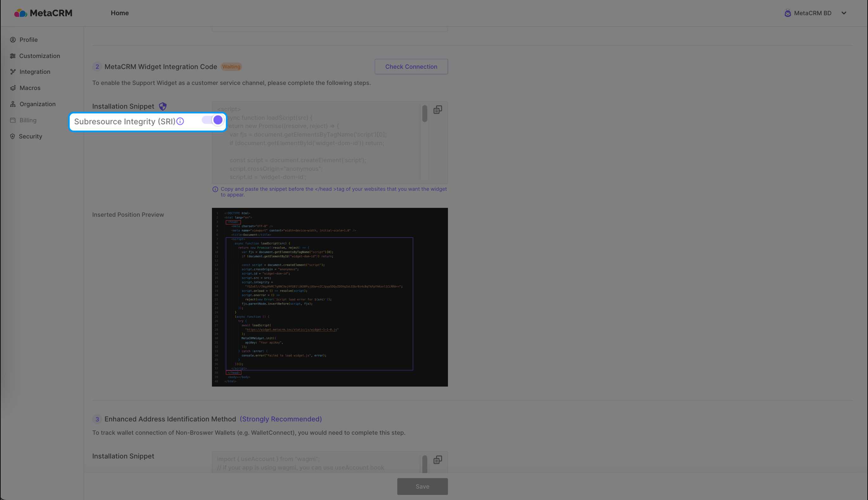
Task: Click the Macros layers icon
Action: [13, 88]
